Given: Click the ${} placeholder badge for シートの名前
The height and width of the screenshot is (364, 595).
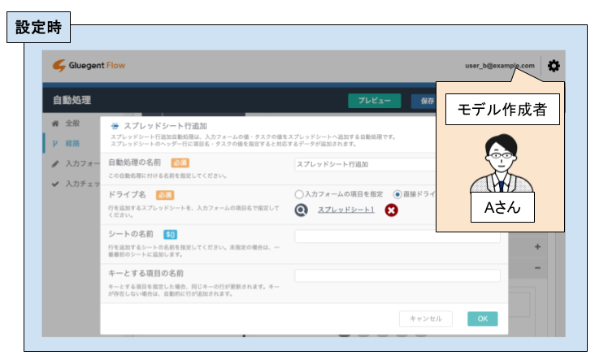Looking at the screenshot, I should [x=170, y=235].
